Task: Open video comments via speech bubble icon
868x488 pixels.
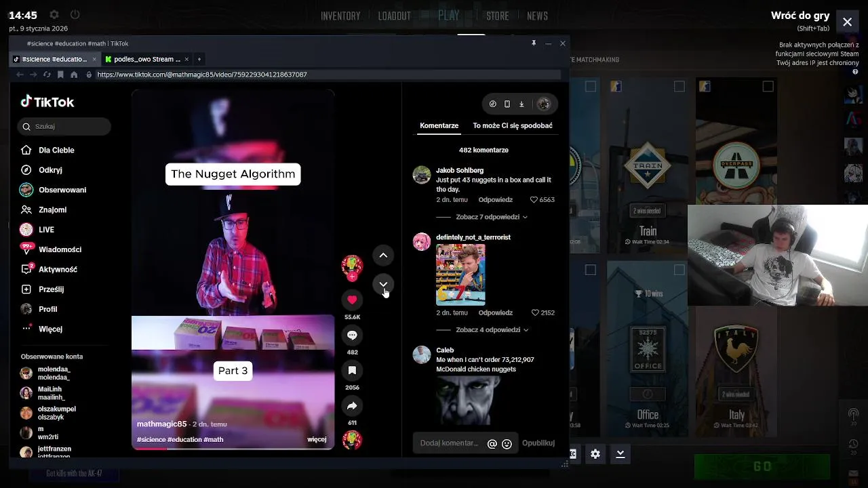Action: click(x=352, y=335)
